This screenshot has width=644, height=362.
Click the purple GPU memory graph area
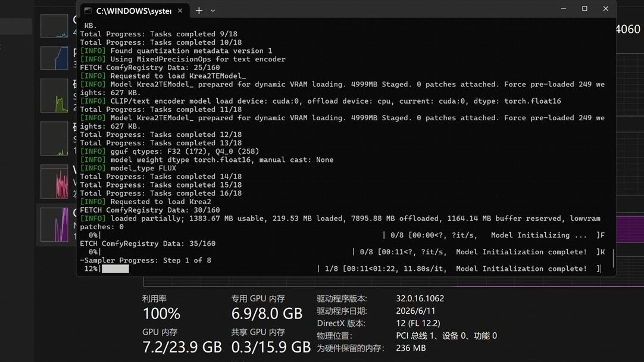click(630, 229)
